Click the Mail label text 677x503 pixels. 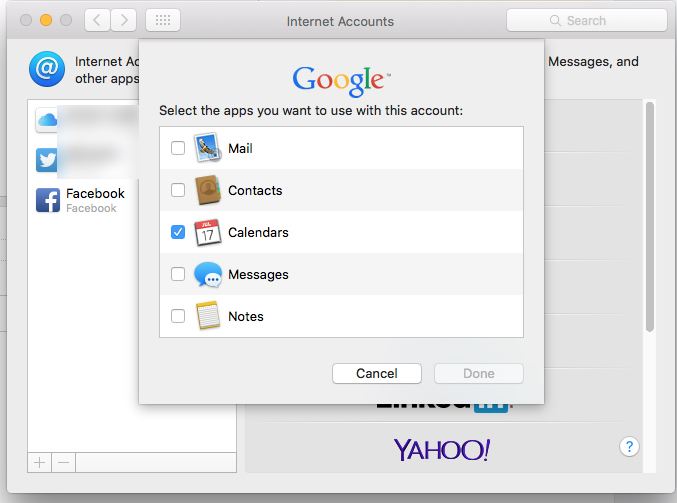(240, 149)
